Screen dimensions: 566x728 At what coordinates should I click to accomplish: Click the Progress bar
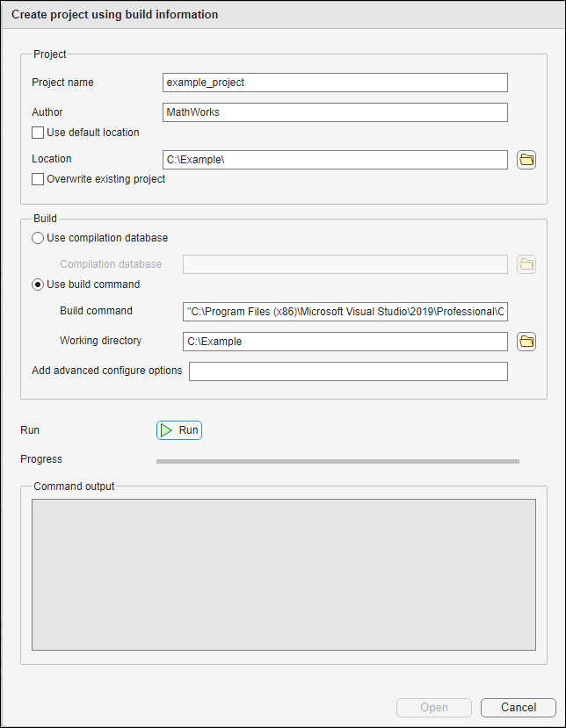(x=337, y=461)
